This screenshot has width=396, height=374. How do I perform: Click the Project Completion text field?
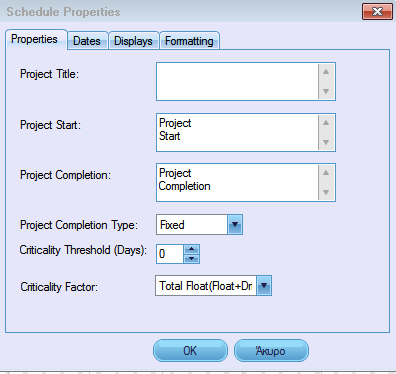coord(237,182)
